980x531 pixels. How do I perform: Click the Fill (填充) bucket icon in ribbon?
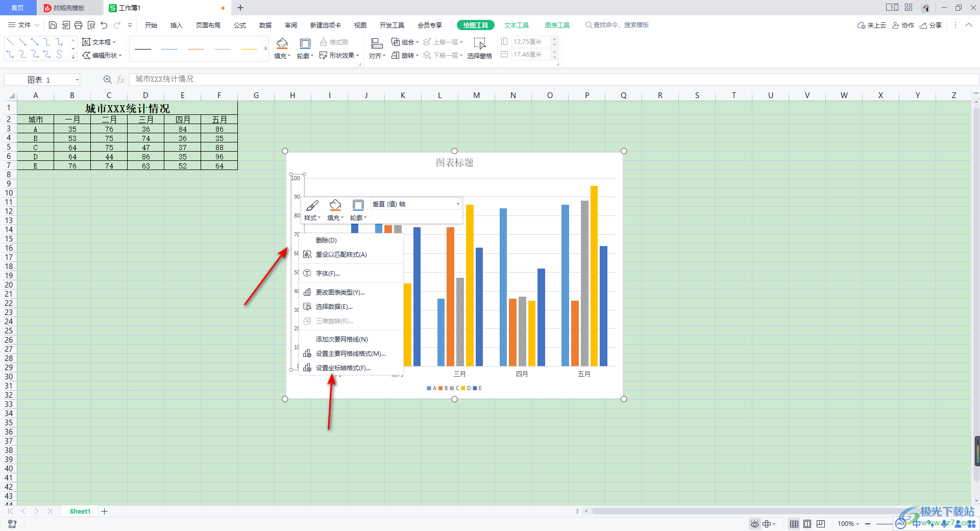coord(282,43)
